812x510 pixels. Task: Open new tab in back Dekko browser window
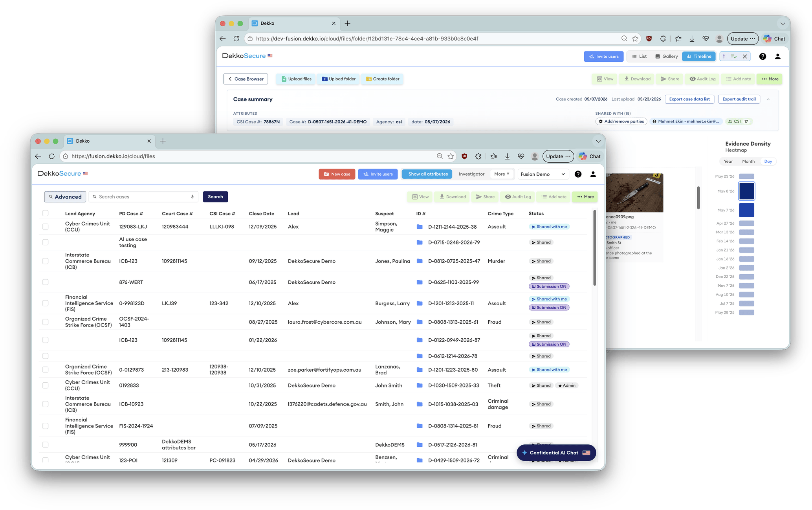pos(347,24)
